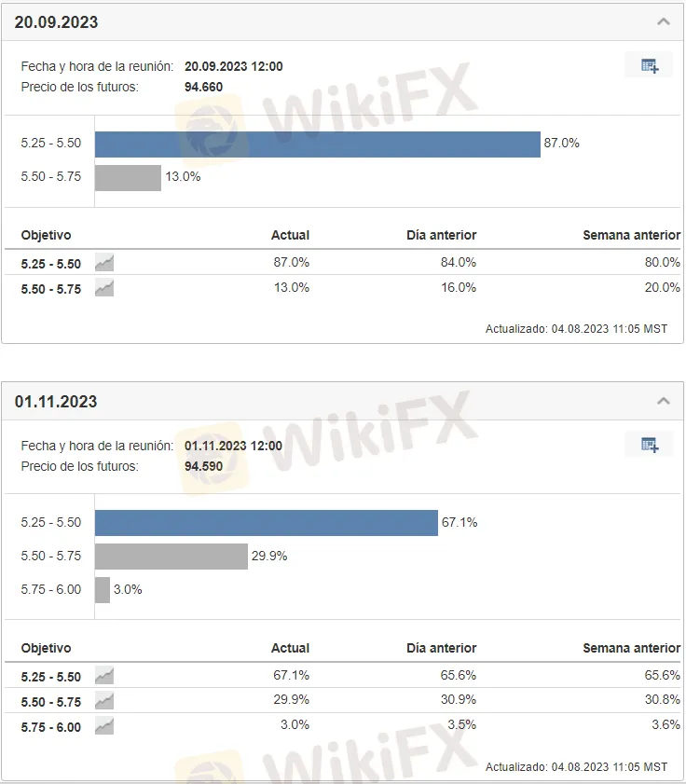Collapse the 01.11.2023 meeting panel
Screen dimensions: 686x784
point(664,401)
